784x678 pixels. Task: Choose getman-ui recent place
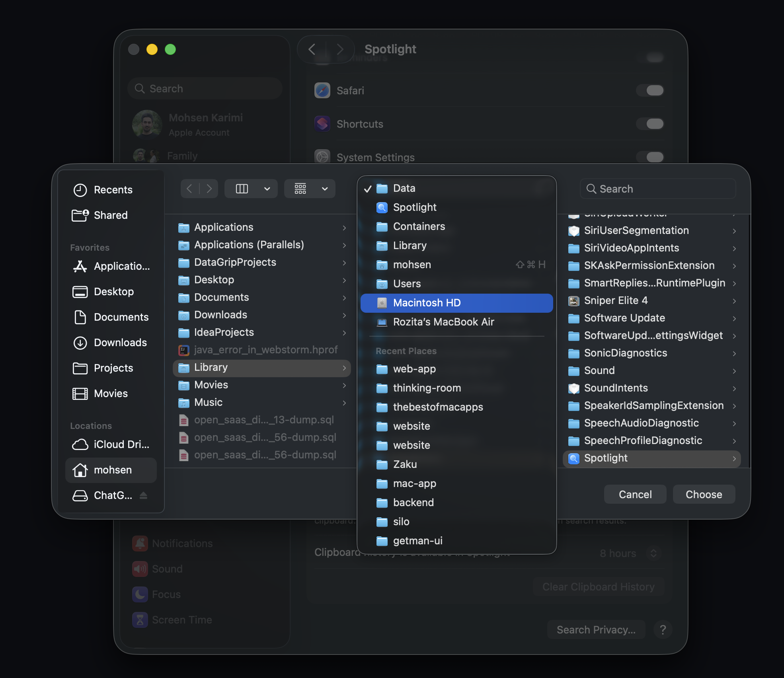[x=456, y=541]
